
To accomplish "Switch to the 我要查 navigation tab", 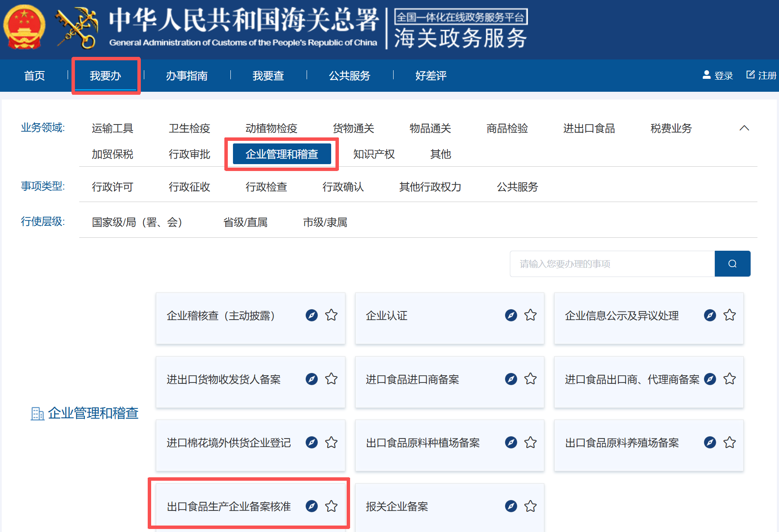I will [x=268, y=76].
